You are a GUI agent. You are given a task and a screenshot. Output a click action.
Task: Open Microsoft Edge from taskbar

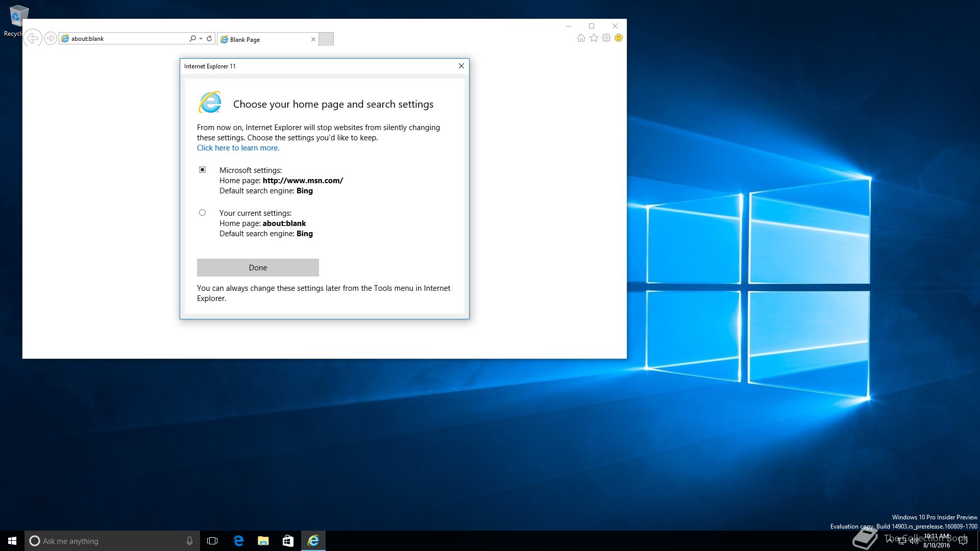(238, 541)
